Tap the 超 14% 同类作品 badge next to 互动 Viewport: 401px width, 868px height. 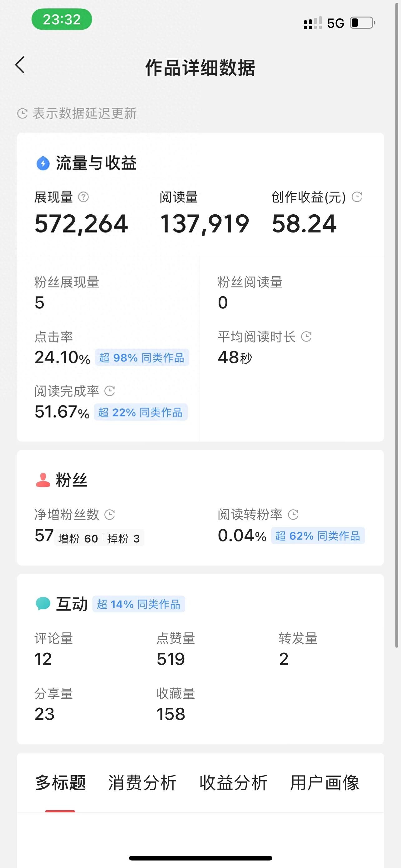coord(138,604)
